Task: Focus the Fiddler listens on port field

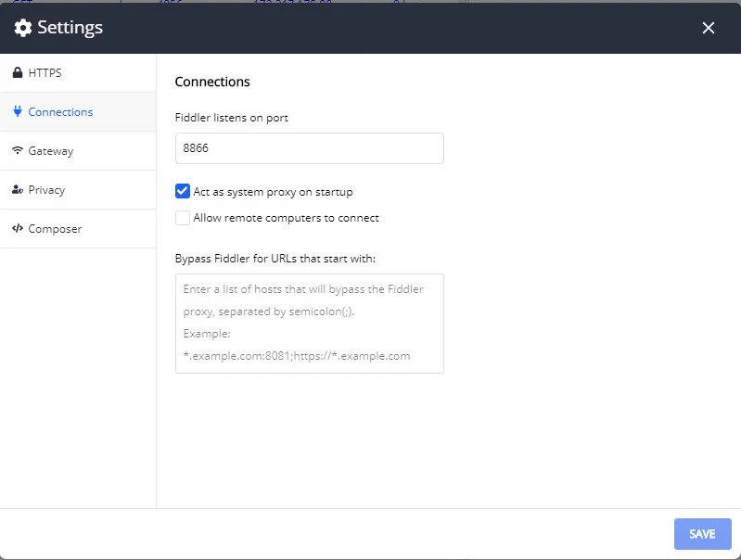Action: coord(310,148)
